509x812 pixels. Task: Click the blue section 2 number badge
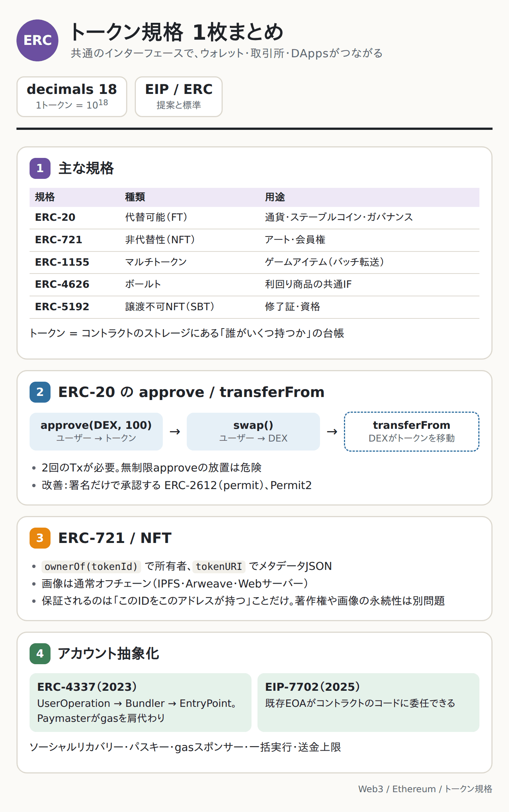click(40, 392)
